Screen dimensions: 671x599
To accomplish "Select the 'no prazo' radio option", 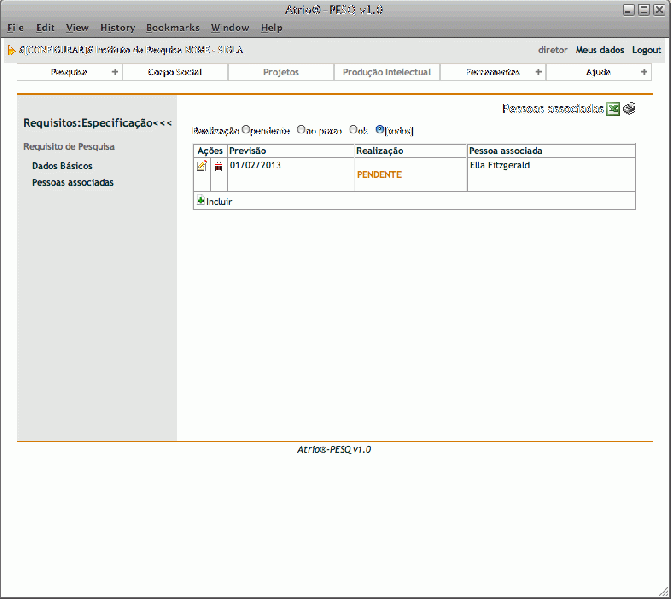I will click(x=300, y=130).
